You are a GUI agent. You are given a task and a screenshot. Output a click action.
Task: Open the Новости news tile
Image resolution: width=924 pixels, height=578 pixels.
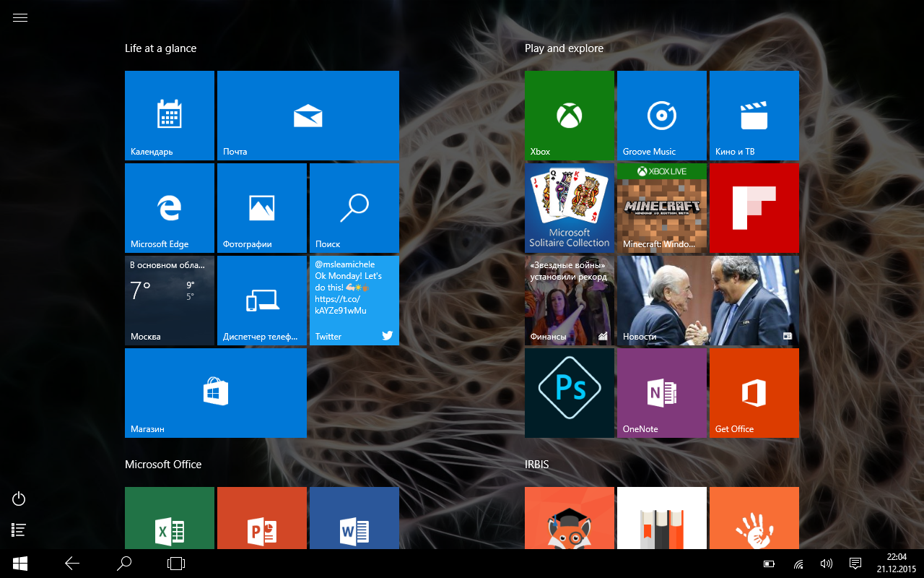(708, 300)
